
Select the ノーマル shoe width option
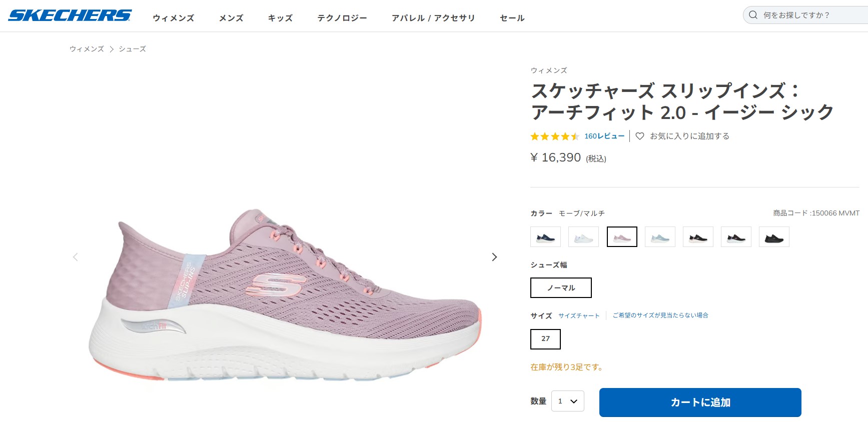coord(561,288)
